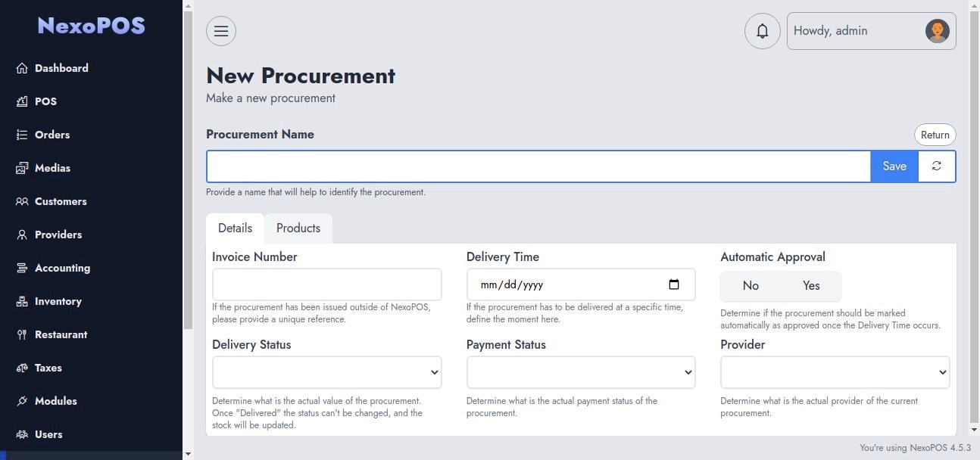980x460 pixels.
Task: Click the Dashboard home icon
Action: pyautogui.click(x=22, y=68)
